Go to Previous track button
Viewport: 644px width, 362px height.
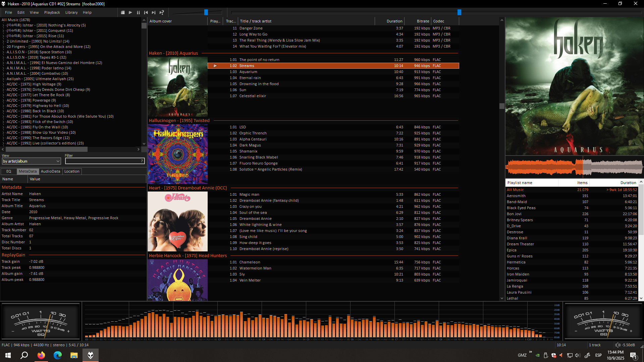pos(146,12)
